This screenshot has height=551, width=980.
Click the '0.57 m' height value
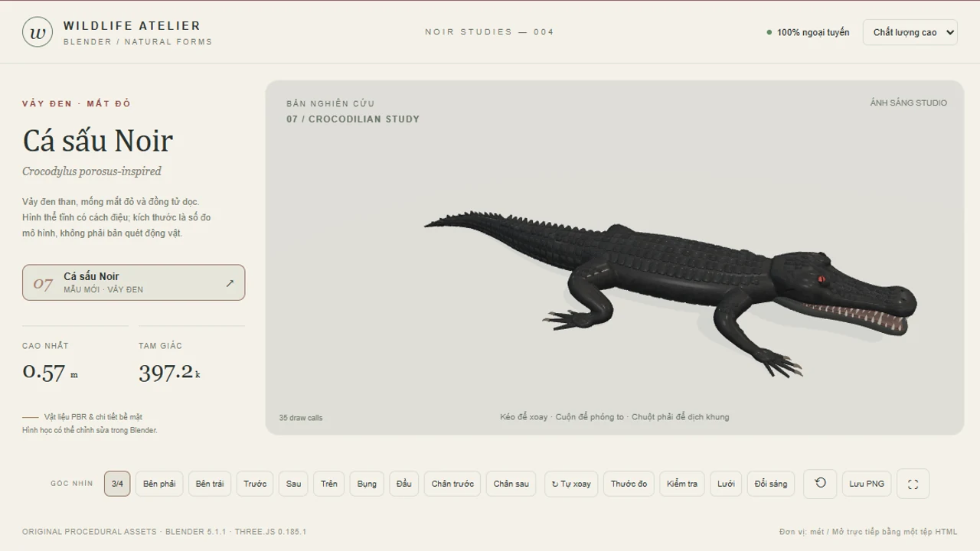pyautogui.click(x=50, y=373)
